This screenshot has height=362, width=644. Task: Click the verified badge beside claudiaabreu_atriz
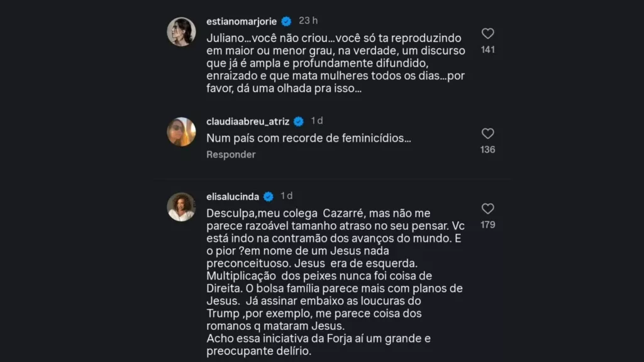click(299, 121)
